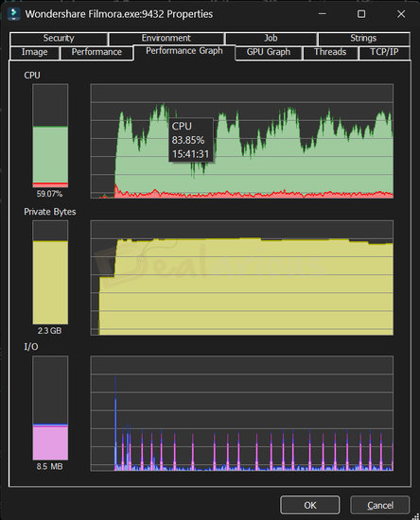Viewport: 420px width, 520px height.
Task: Click the 8.5 MB value
Action: [x=49, y=467]
